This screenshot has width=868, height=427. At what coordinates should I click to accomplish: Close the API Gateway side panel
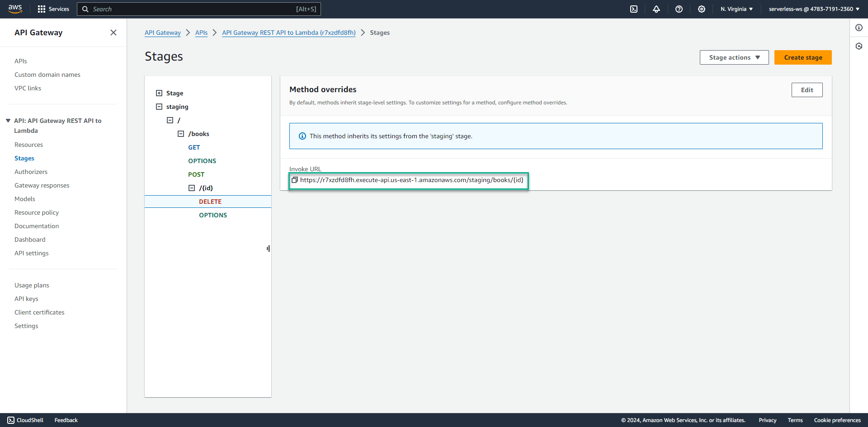(113, 33)
